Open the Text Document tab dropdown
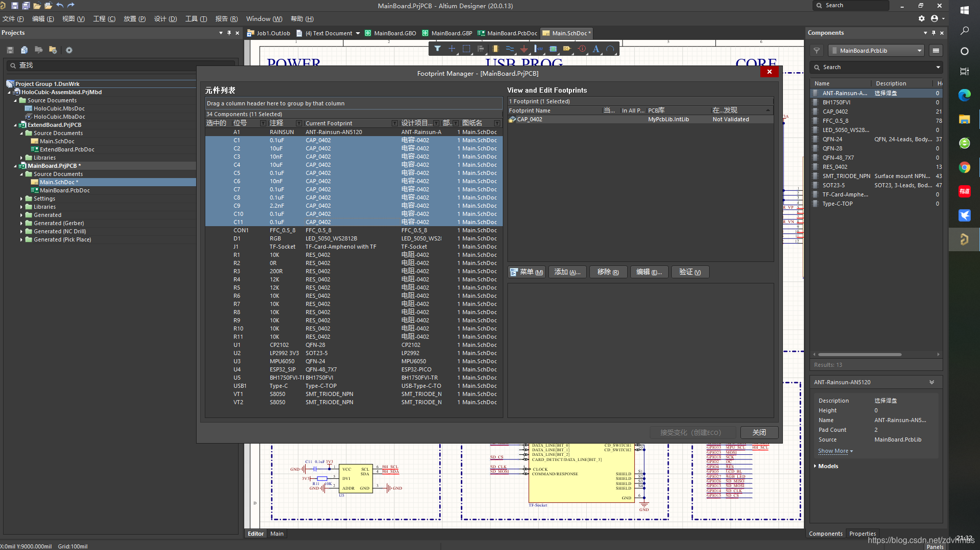Viewport: 980px width, 550px height. pyautogui.click(x=357, y=33)
